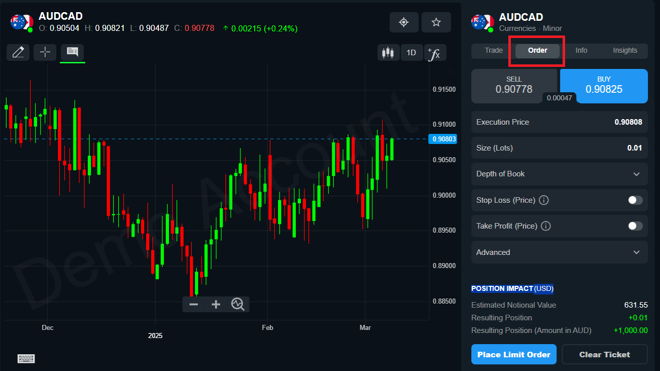Click the chart target locate icon

[404, 22]
